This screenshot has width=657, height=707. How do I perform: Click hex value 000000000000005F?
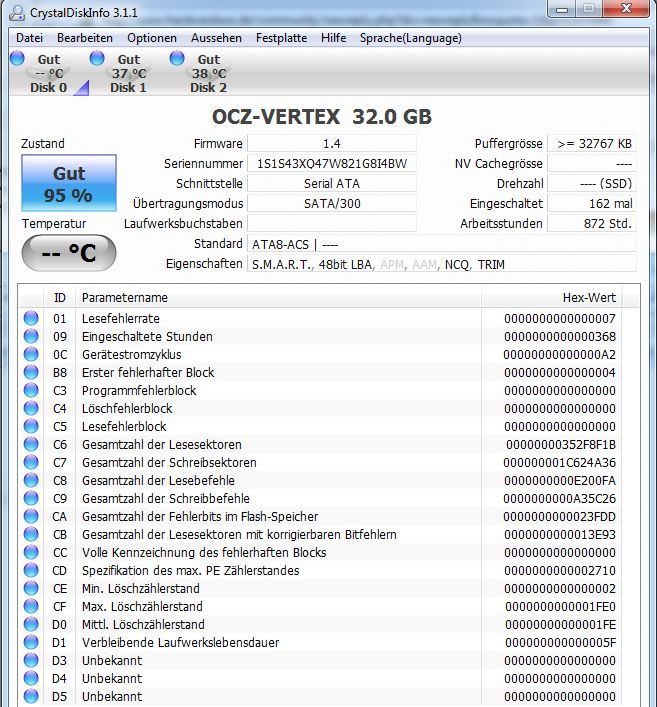click(560, 643)
